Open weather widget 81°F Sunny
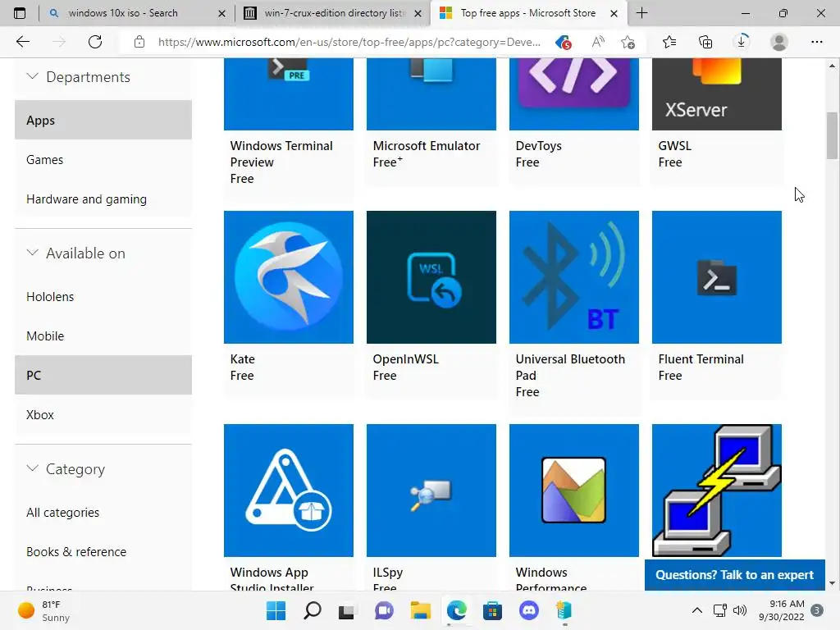The width and height of the screenshot is (840, 630). click(44, 610)
